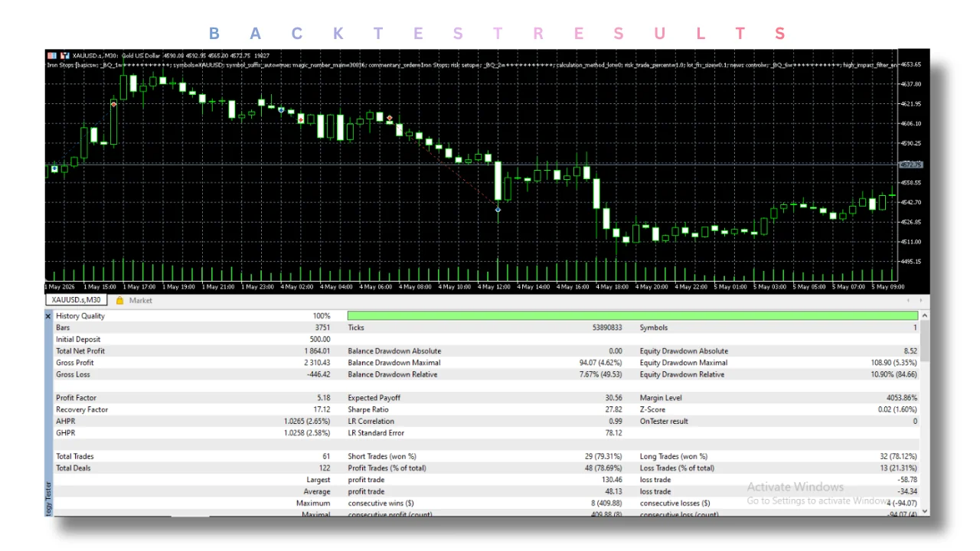Select the AHPR value 1.0265 (2.65%)

click(308, 421)
